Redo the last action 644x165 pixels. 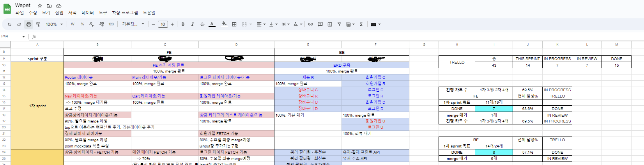(x=19, y=24)
